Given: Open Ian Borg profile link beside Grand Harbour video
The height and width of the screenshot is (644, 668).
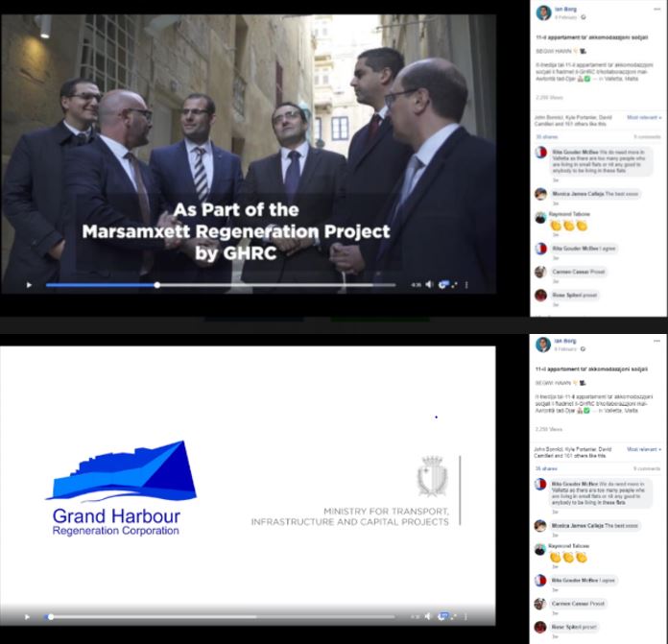Looking at the screenshot, I should coord(565,341).
